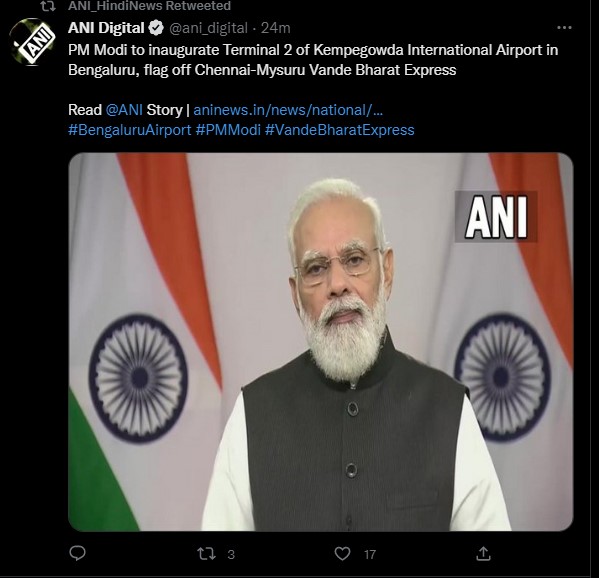Click the ANI profile avatar
The image size is (599, 578).
pos(33,41)
